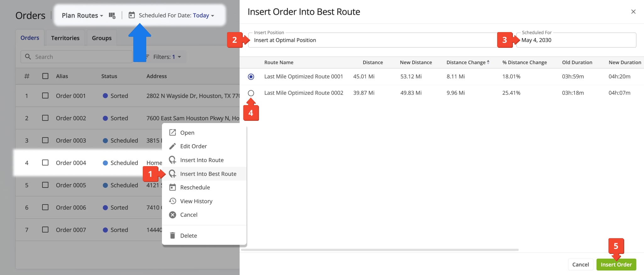Check the box for Order 0005
Screen dimensions: 644x275
(x=45, y=185)
